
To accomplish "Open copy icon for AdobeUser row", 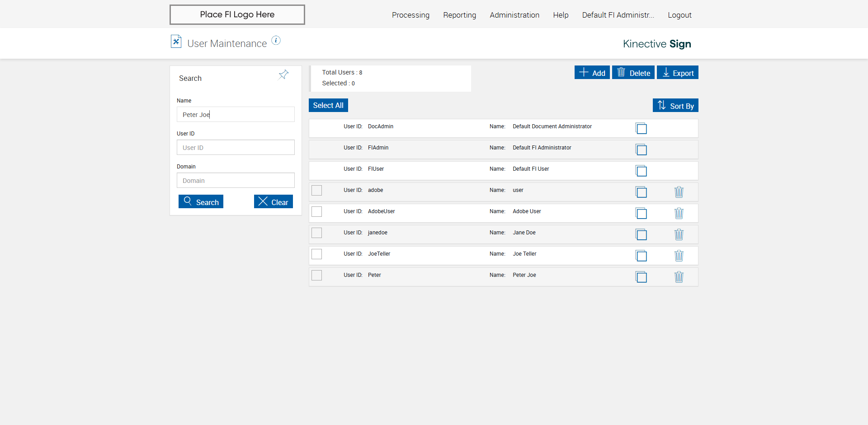I will coord(641,213).
